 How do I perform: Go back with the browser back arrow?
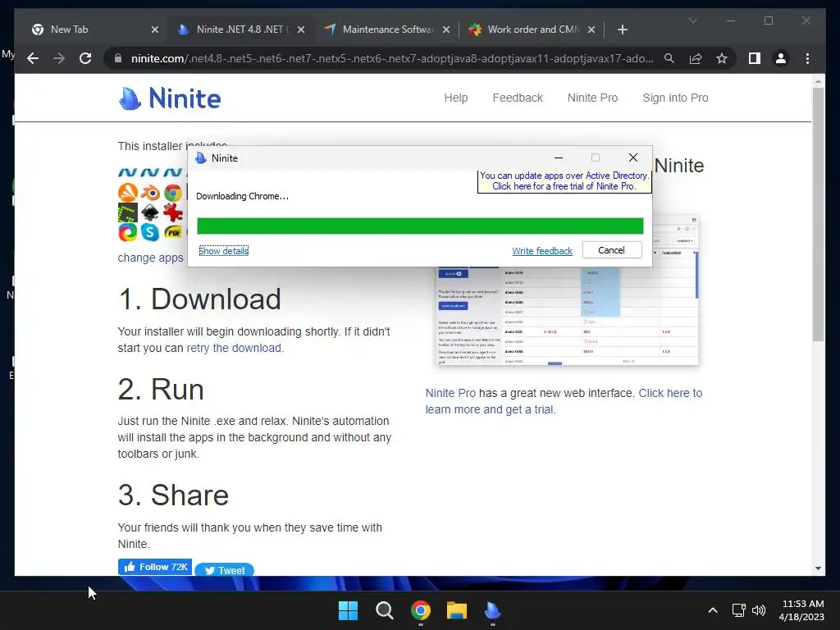(x=33, y=58)
